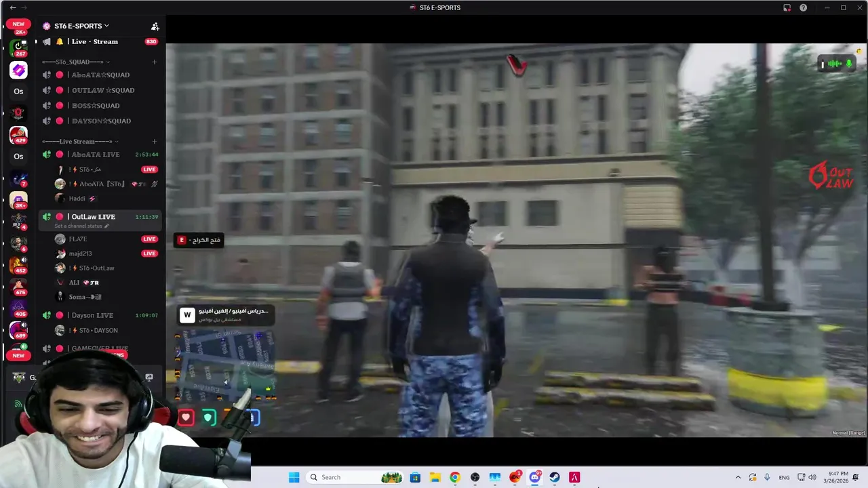This screenshot has height=488, width=868.
Task: Click the green microphone overlay icon on stream
Action: (x=849, y=64)
